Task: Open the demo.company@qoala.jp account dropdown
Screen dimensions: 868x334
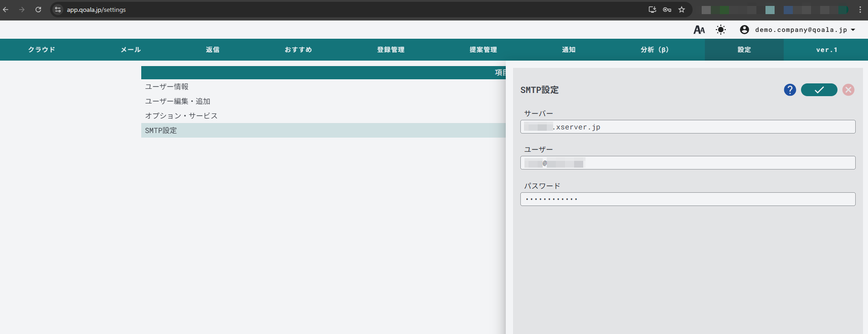Action: pyautogui.click(x=797, y=30)
